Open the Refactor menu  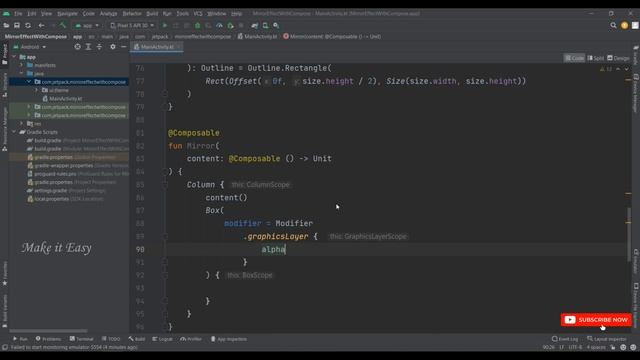[132, 13]
